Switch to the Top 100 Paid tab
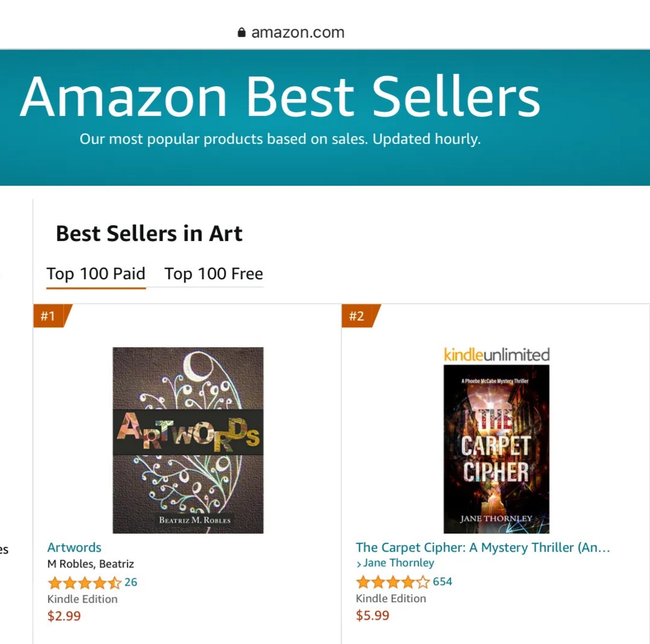 click(x=96, y=274)
